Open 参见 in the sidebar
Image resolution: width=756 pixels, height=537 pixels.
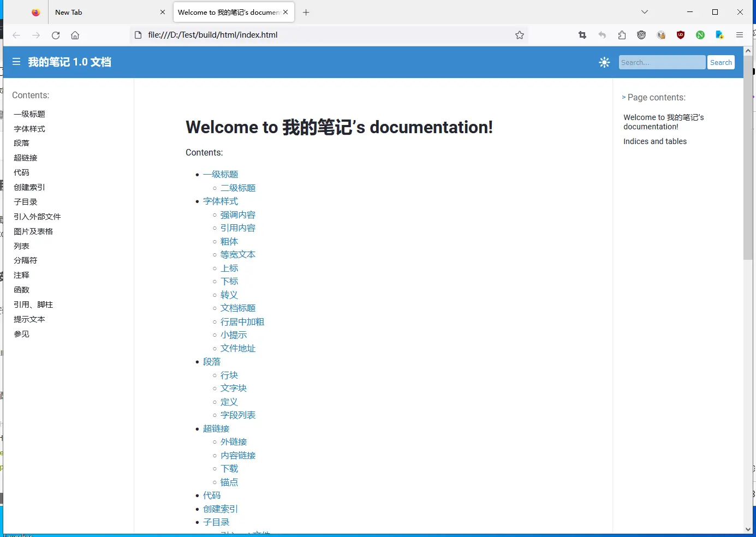click(x=22, y=334)
